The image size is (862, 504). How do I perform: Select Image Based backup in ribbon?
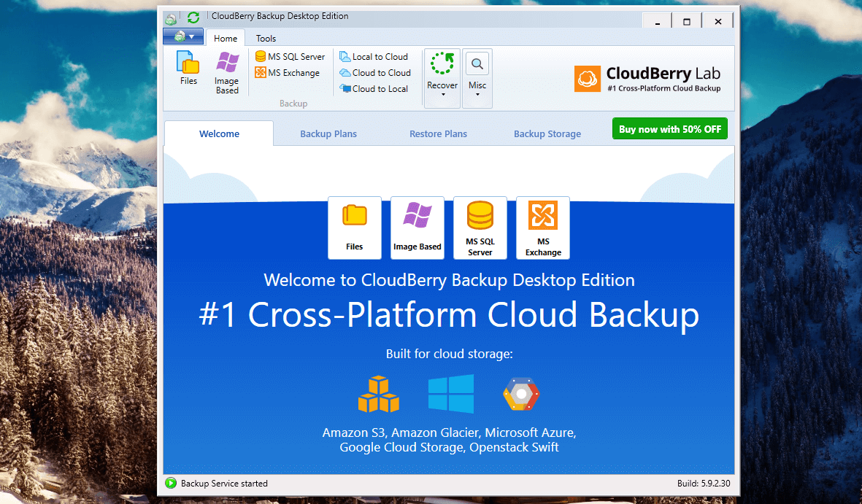[227, 73]
